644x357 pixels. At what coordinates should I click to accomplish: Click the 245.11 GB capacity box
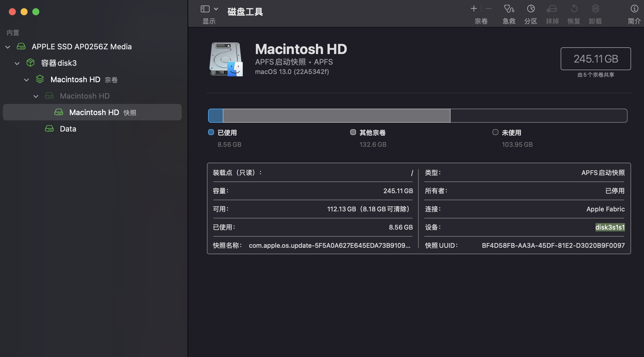point(596,59)
